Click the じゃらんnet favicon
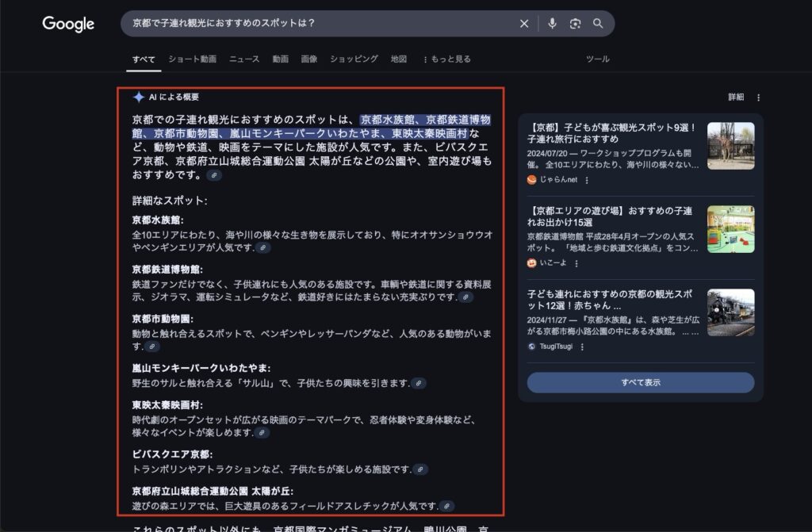812x532 pixels. [531, 180]
